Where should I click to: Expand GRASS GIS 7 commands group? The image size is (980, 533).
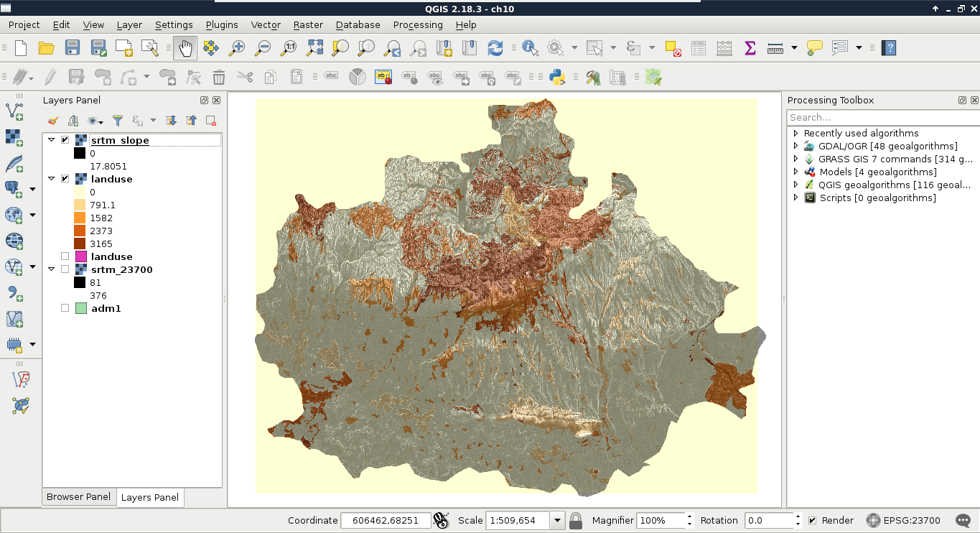click(795, 159)
